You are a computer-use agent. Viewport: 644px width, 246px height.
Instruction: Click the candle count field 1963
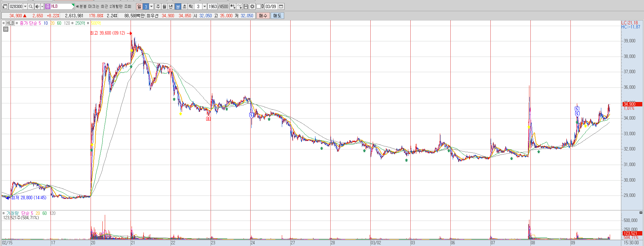[x=213, y=6]
